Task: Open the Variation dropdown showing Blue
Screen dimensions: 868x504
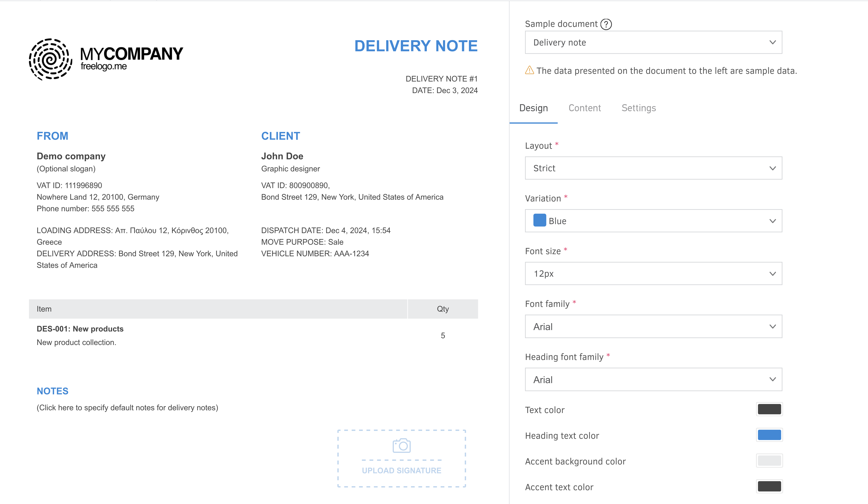Action: pos(653,221)
